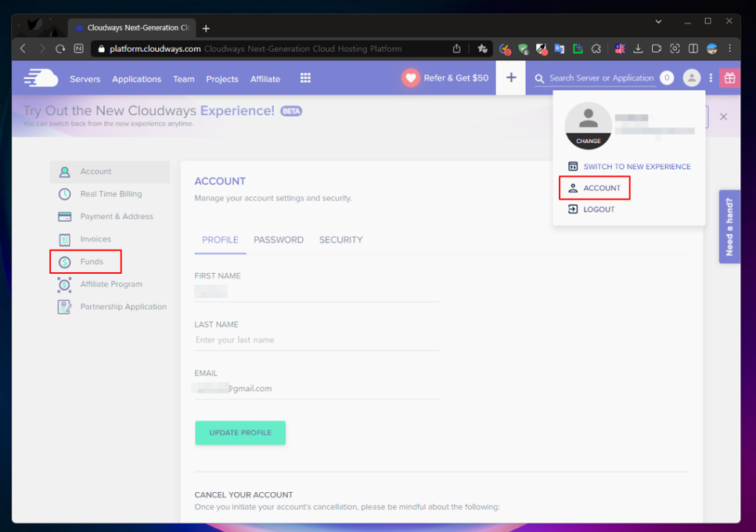Reload the browser page
This screenshot has width=756, height=532.
coord(60,49)
